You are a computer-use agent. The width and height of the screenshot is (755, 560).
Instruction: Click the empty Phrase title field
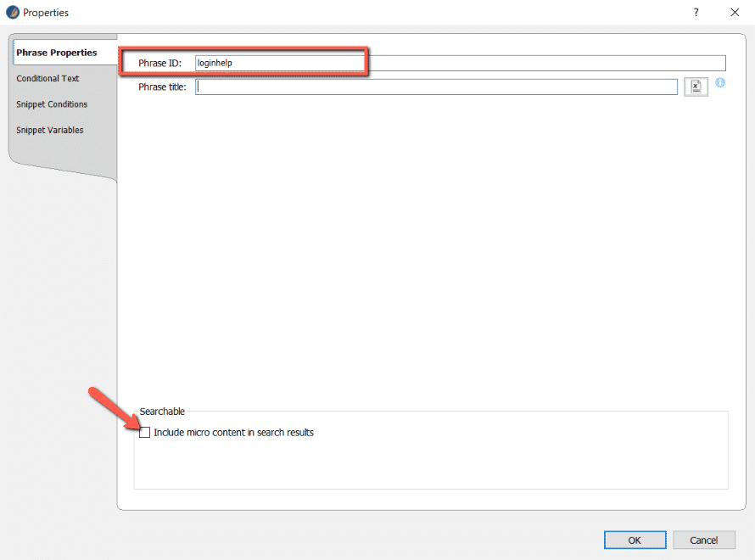[x=424, y=86]
